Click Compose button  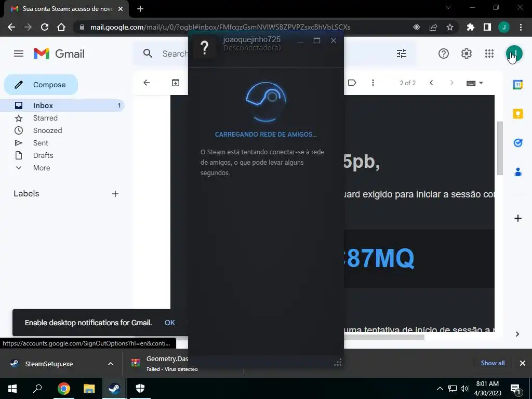pos(41,85)
